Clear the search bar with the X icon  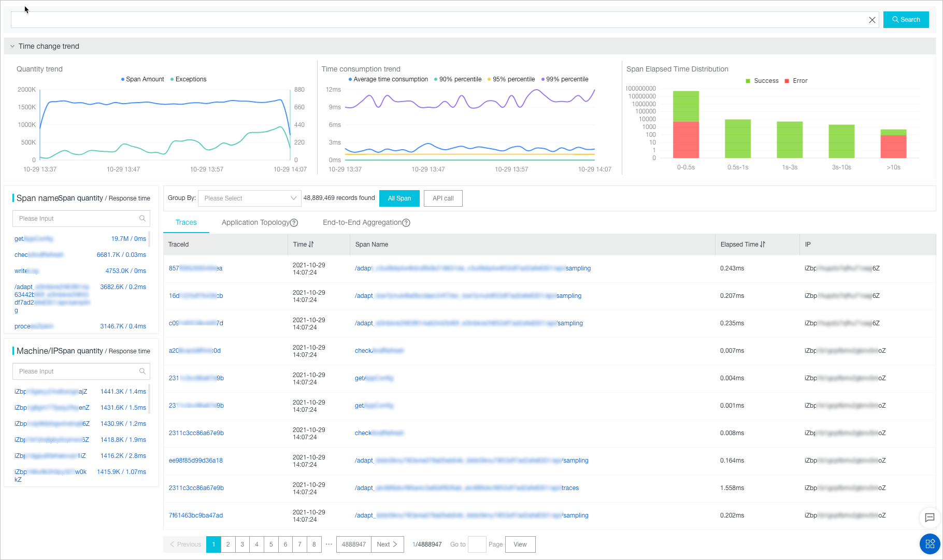[872, 20]
